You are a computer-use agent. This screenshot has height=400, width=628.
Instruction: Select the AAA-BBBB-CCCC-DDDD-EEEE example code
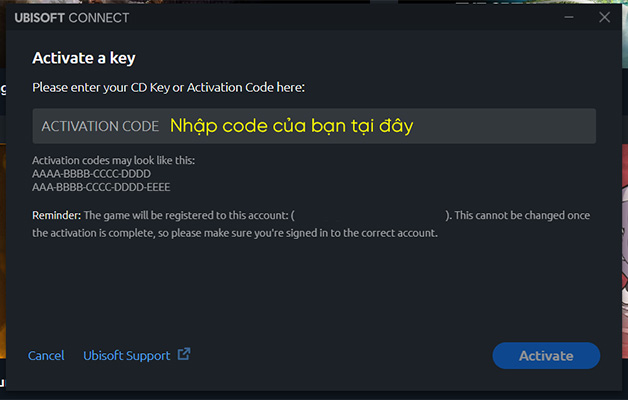pos(103,187)
